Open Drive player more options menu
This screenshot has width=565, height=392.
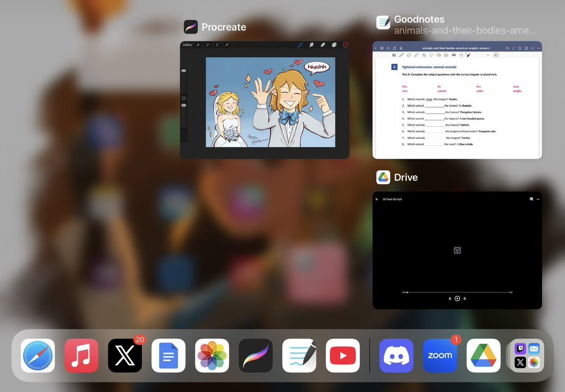(x=538, y=199)
